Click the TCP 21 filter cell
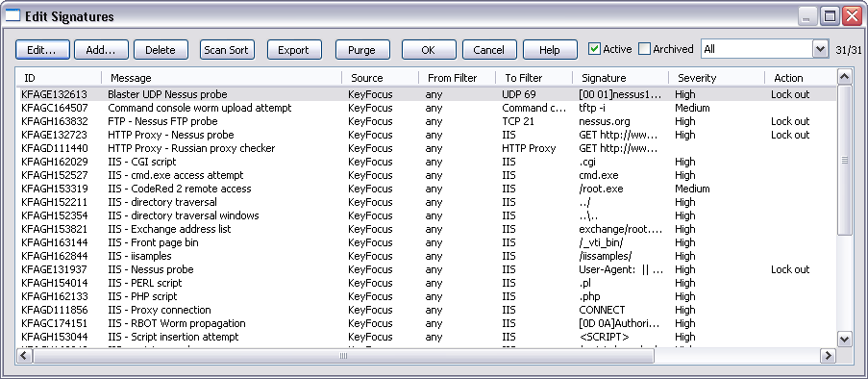Viewport: 868px width, 379px height. (517, 121)
